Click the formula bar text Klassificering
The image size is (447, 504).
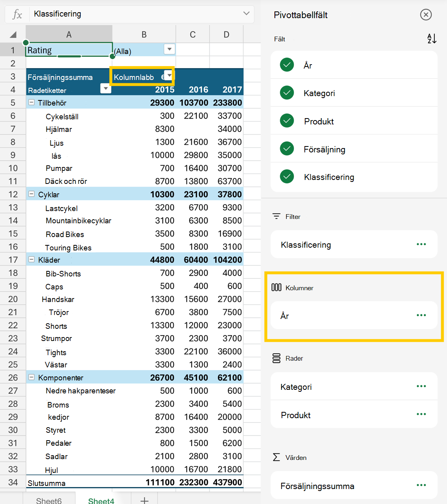pos(57,14)
